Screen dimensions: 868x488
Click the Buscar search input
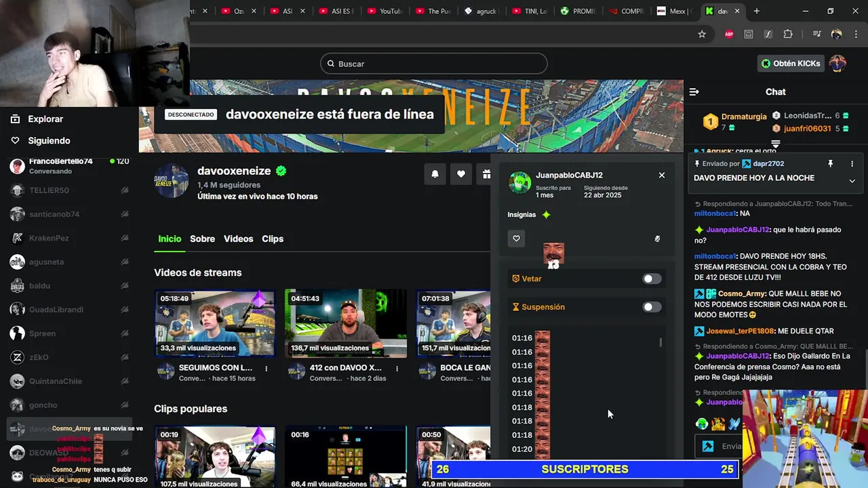[434, 64]
